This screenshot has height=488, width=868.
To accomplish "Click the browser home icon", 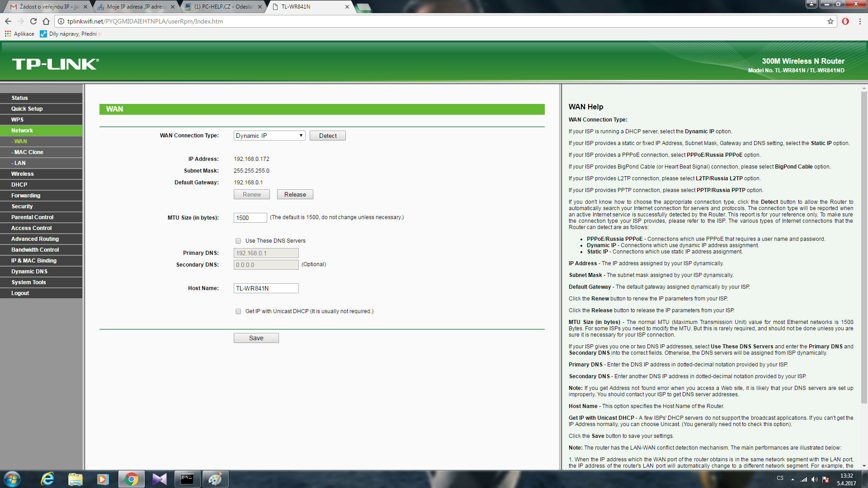I will (46, 21).
